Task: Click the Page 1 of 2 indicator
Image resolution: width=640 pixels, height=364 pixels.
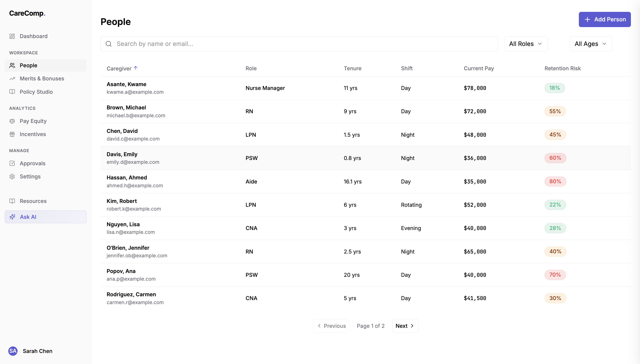Action: (x=371, y=326)
